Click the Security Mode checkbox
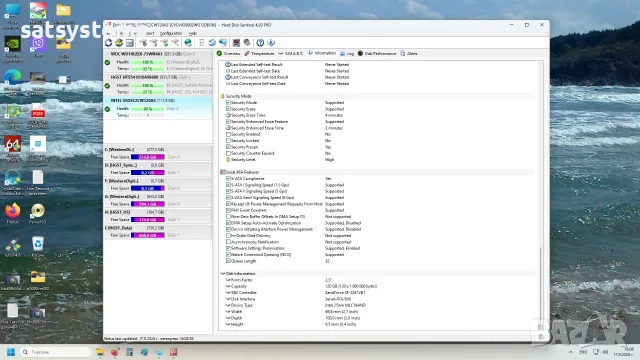 [228, 103]
